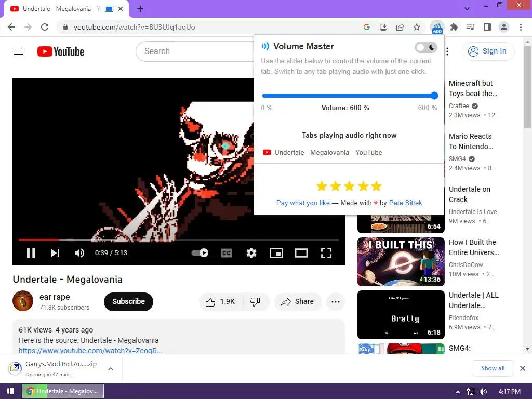Go back in browser history
The height and width of the screenshot is (399, 532).
11,27
